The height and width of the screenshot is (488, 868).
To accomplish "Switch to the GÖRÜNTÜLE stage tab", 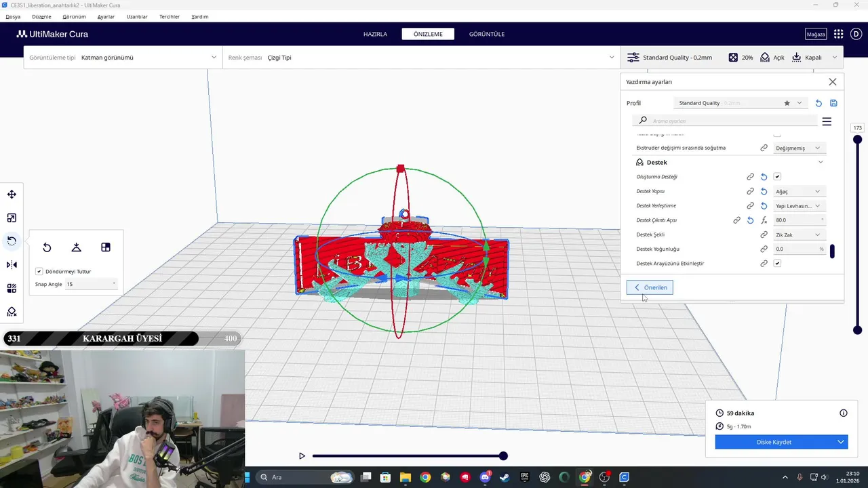I will (x=487, y=34).
